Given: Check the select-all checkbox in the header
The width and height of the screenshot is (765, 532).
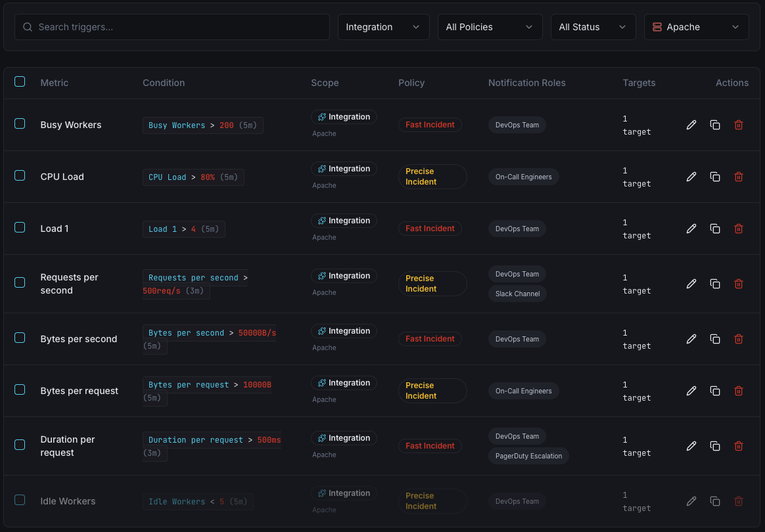Looking at the screenshot, I should point(20,81).
